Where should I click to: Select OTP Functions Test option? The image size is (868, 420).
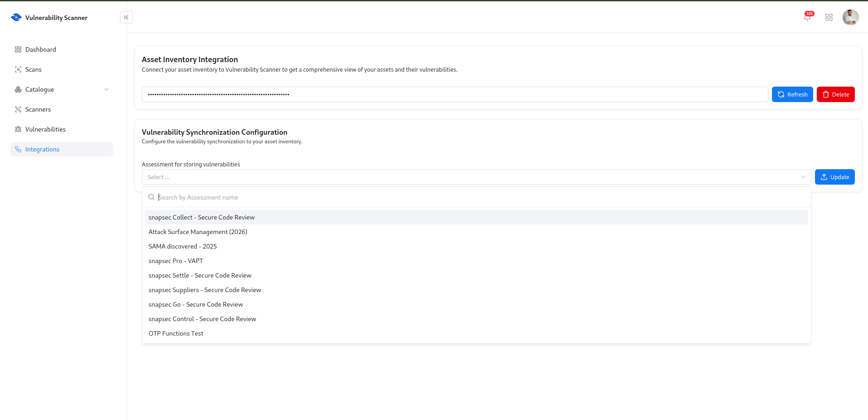(476, 333)
